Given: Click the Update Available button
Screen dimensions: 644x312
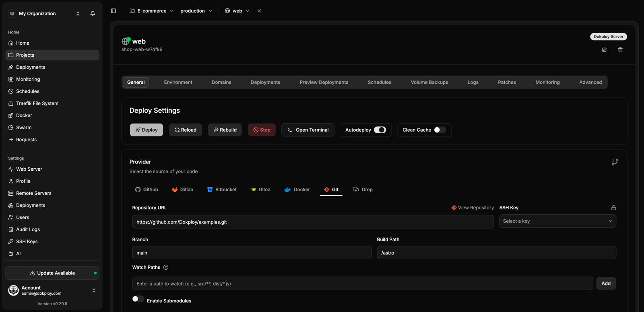Looking at the screenshot, I should click(52, 273).
